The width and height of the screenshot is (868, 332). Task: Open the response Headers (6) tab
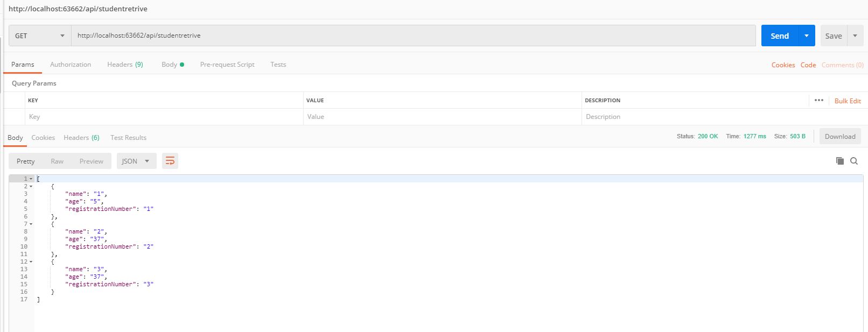pyautogui.click(x=81, y=137)
